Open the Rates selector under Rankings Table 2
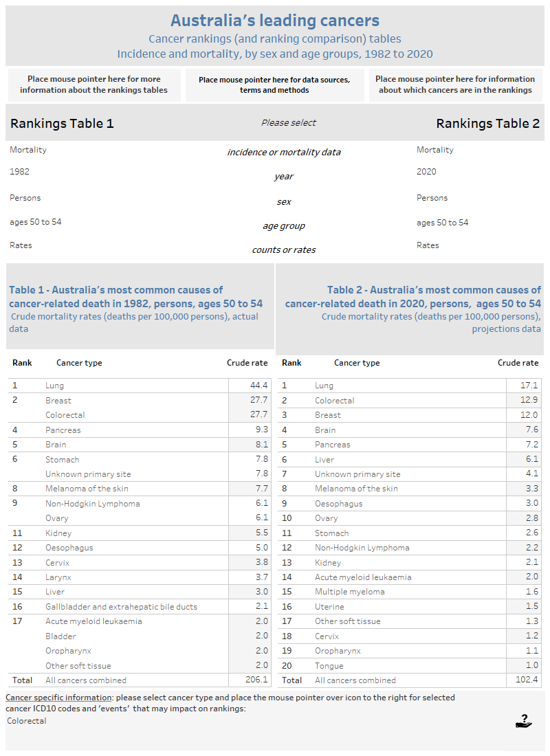 point(428,245)
